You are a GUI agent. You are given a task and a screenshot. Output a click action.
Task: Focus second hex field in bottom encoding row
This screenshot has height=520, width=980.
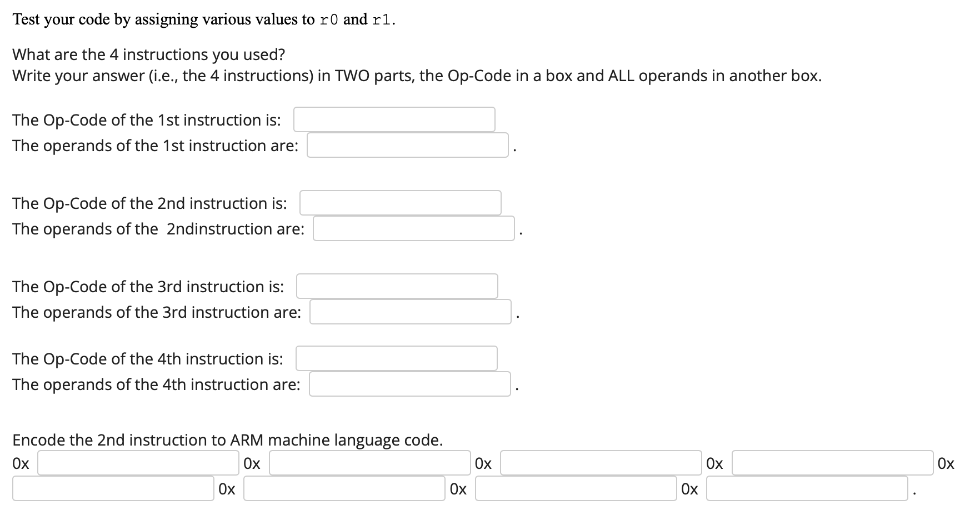[344, 488]
